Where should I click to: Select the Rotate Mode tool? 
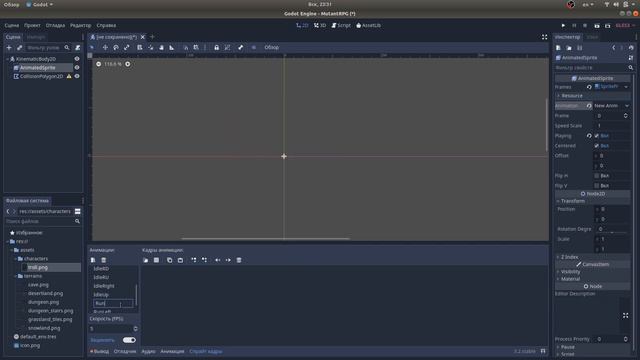[x=116, y=48]
